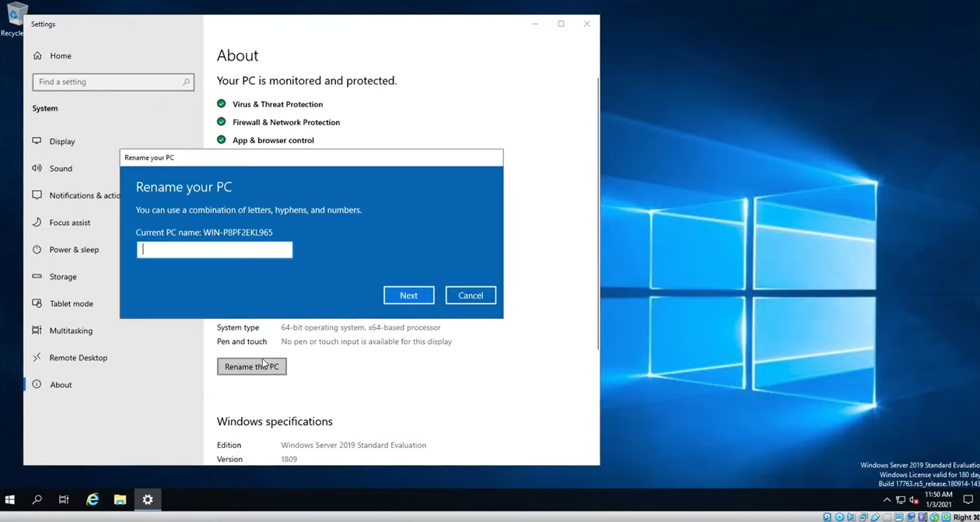
Task: Cancel the Rename your PC dialog
Action: 471,296
